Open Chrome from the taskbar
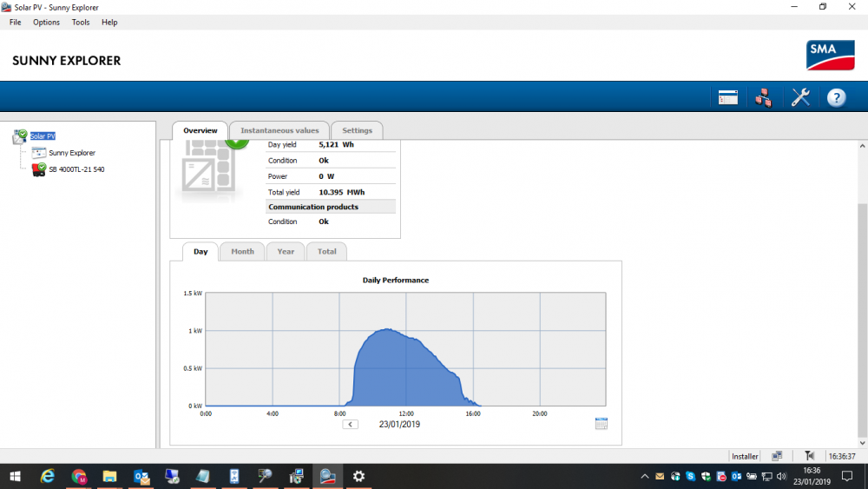Screen dimensions: 868x489 click(x=79, y=476)
